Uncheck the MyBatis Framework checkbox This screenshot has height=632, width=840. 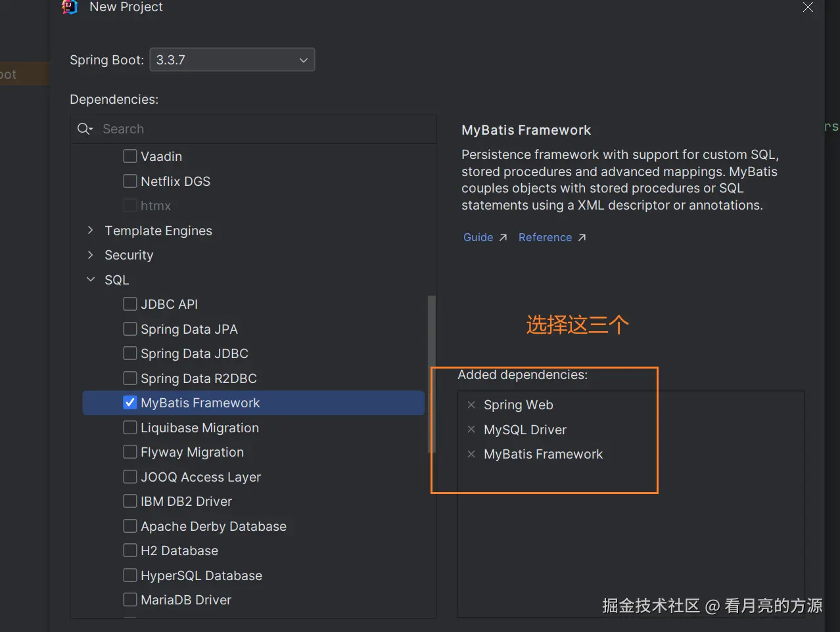[130, 403]
